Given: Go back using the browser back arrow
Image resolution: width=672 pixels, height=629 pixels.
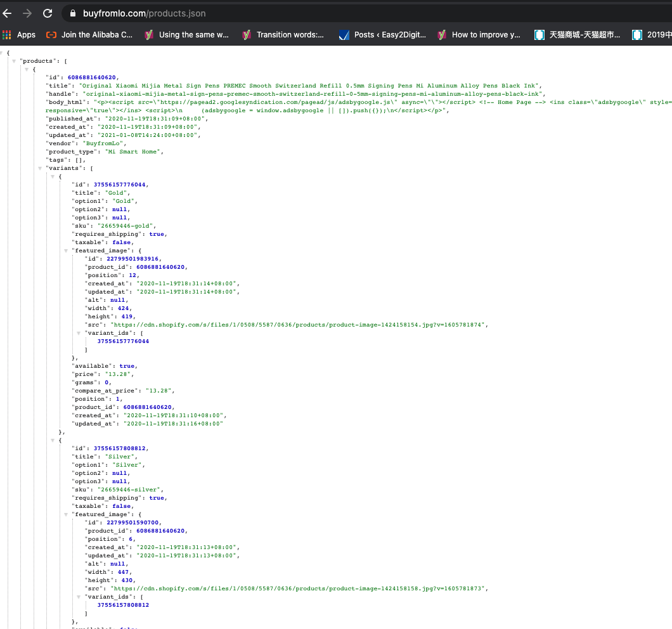Looking at the screenshot, I should pos(7,13).
